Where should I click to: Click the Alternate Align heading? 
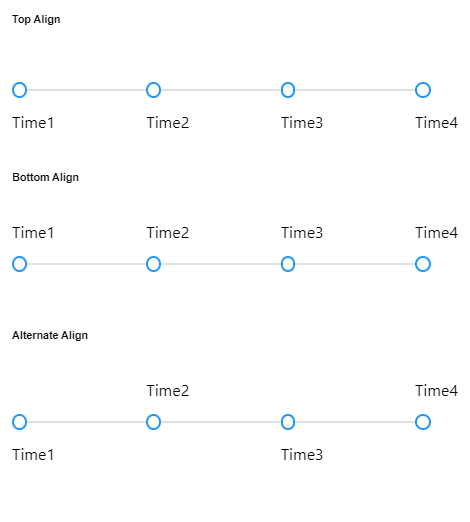(50, 335)
